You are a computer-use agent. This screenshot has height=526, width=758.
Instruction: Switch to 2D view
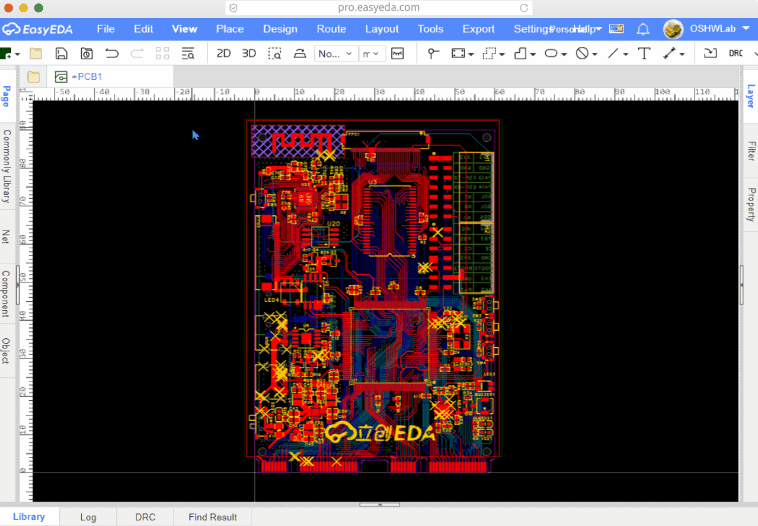[224, 53]
